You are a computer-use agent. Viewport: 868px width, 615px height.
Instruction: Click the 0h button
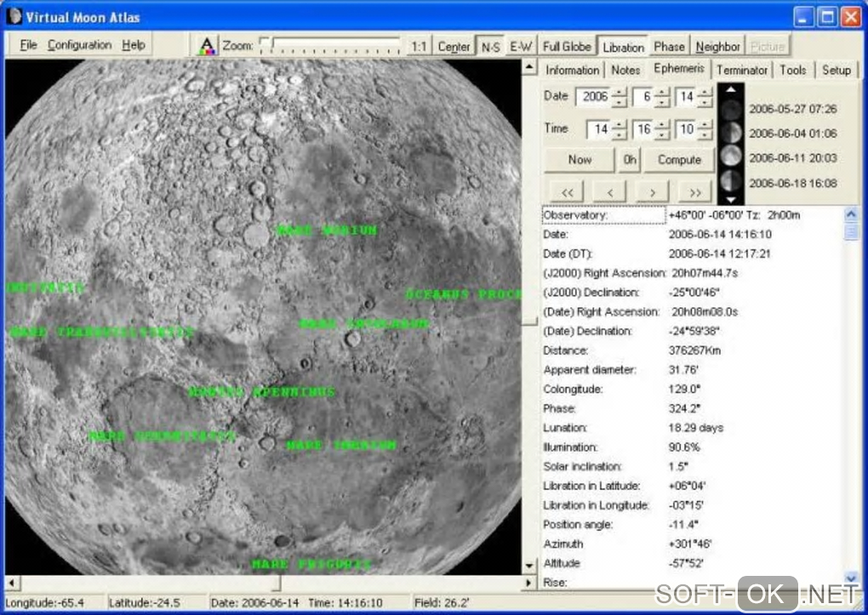[630, 160]
